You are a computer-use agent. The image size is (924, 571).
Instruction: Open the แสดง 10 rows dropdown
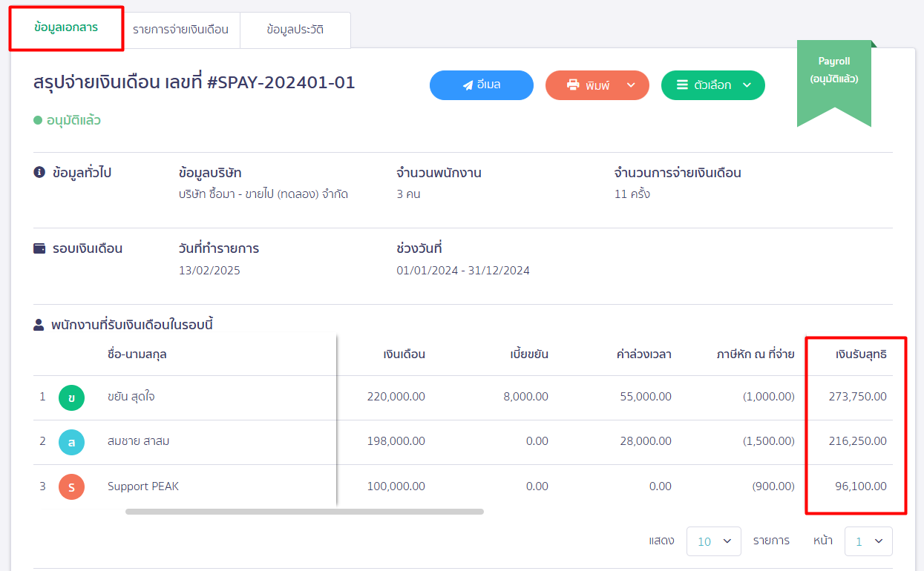pos(713,541)
